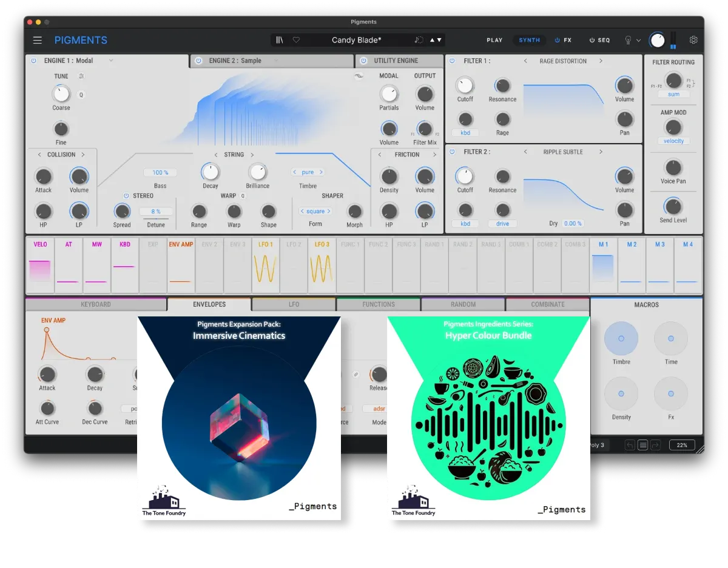Click the MIDI dice randomize icon near preset name
This screenshot has height=568, width=728.
click(x=419, y=39)
